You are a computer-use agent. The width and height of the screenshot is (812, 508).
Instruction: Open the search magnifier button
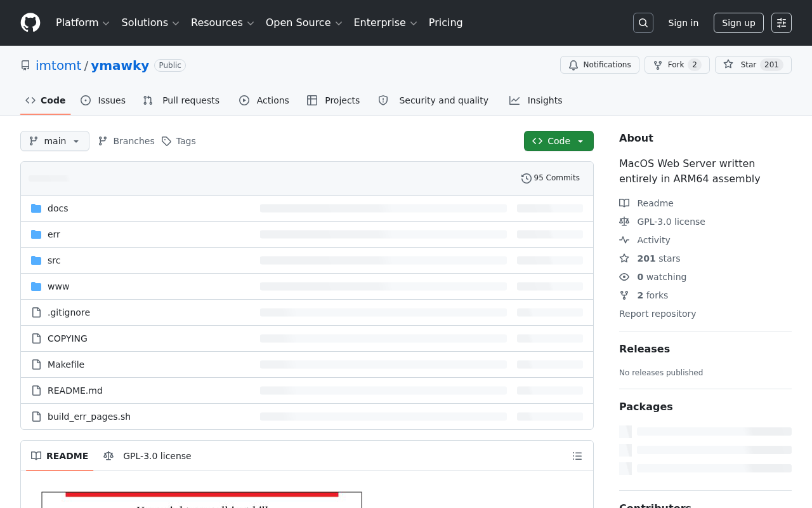[x=643, y=23]
